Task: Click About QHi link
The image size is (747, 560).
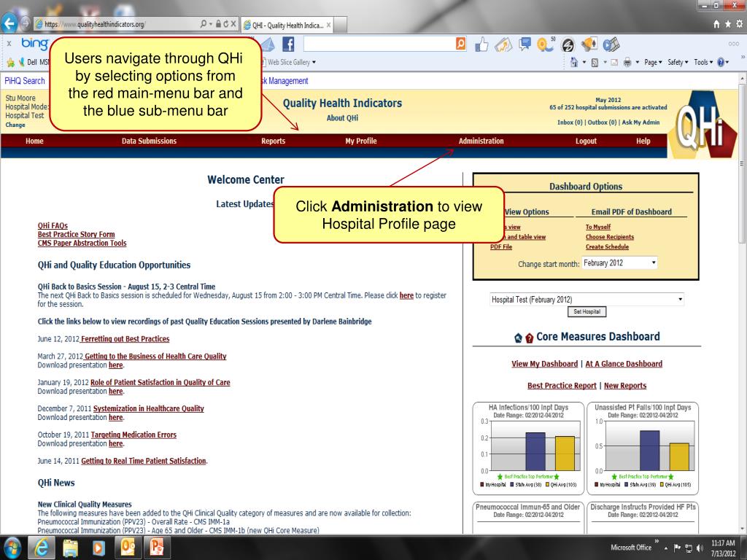Action: (342, 118)
